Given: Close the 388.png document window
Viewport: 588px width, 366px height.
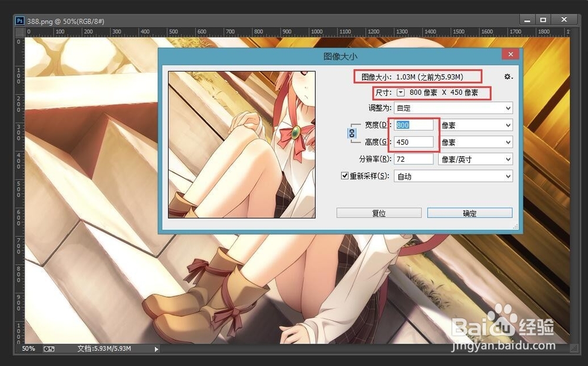Looking at the screenshot, I should 564,19.
